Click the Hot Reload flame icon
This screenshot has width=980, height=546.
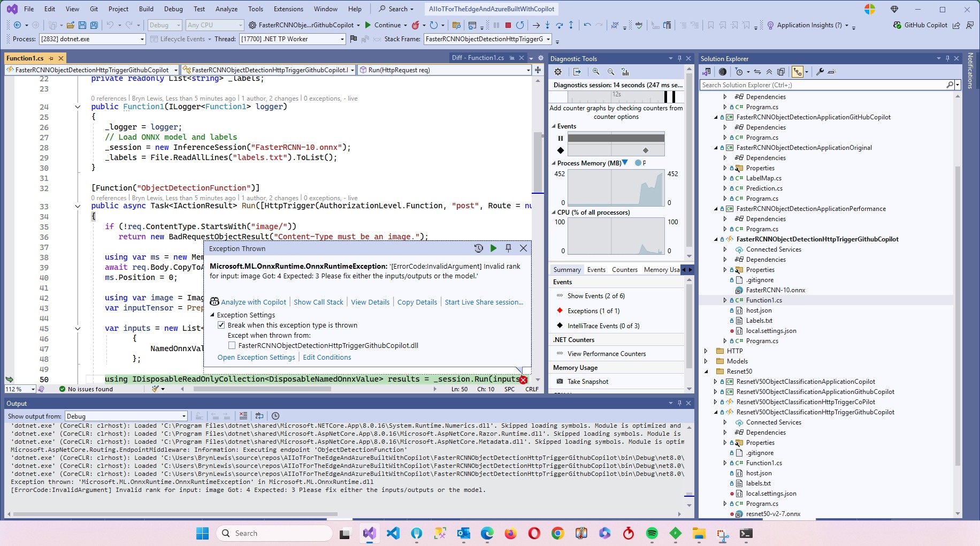tap(415, 25)
